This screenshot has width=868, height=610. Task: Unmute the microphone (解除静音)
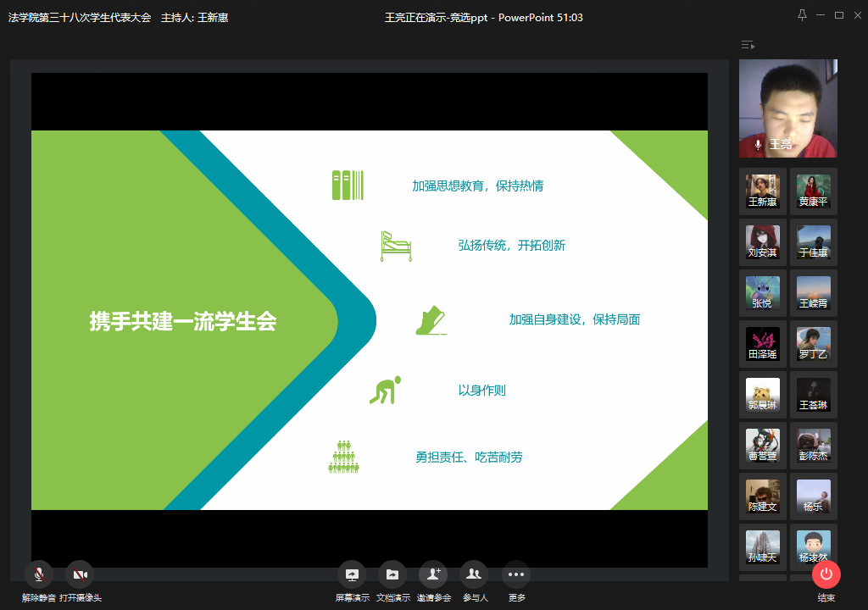[x=39, y=574]
